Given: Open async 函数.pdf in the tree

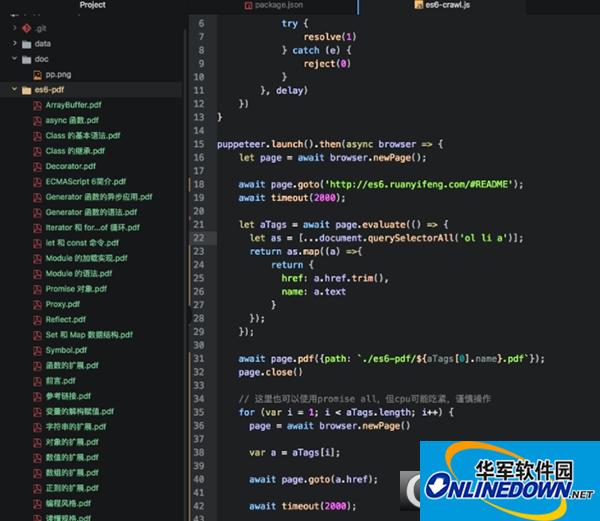Looking at the screenshot, I should (72, 120).
